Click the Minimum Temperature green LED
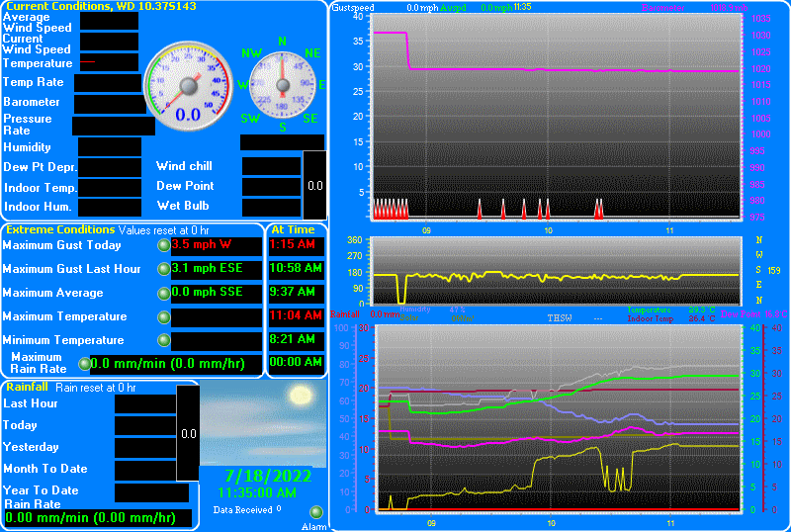The width and height of the screenshot is (791, 532). coord(163,340)
